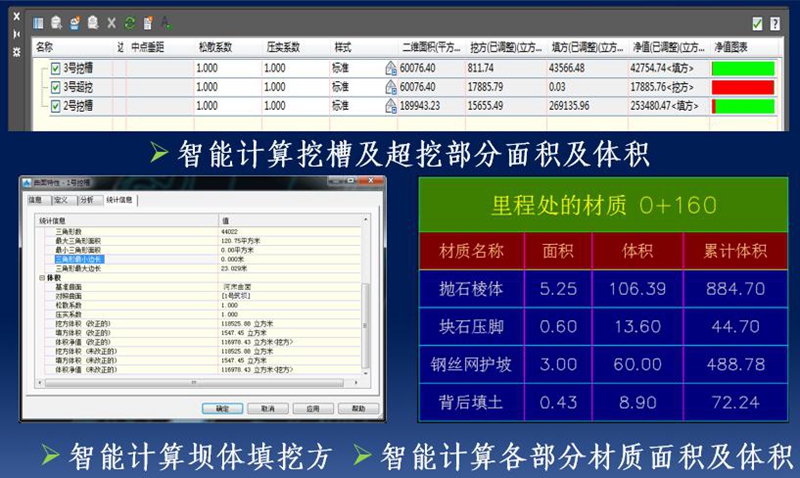Click the 应用 button
This screenshot has height=478, width=800.
[x=313, y=408]
